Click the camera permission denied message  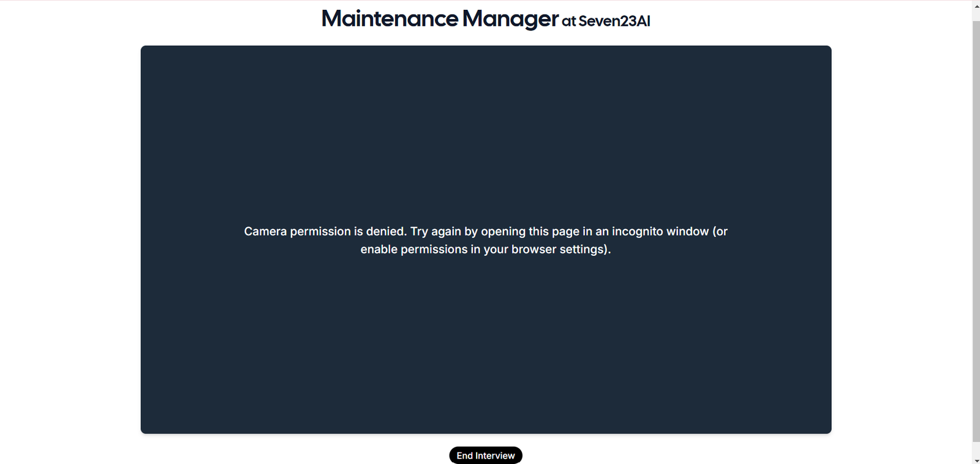click(x=486, y=240)
